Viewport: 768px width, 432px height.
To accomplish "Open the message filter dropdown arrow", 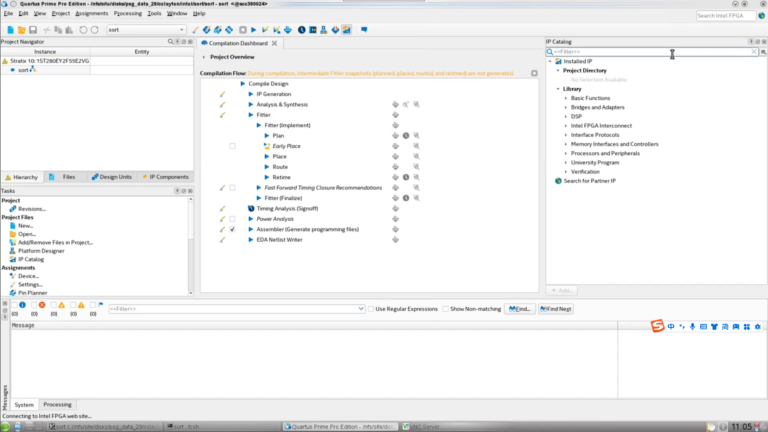I will (x=361, y=309).
